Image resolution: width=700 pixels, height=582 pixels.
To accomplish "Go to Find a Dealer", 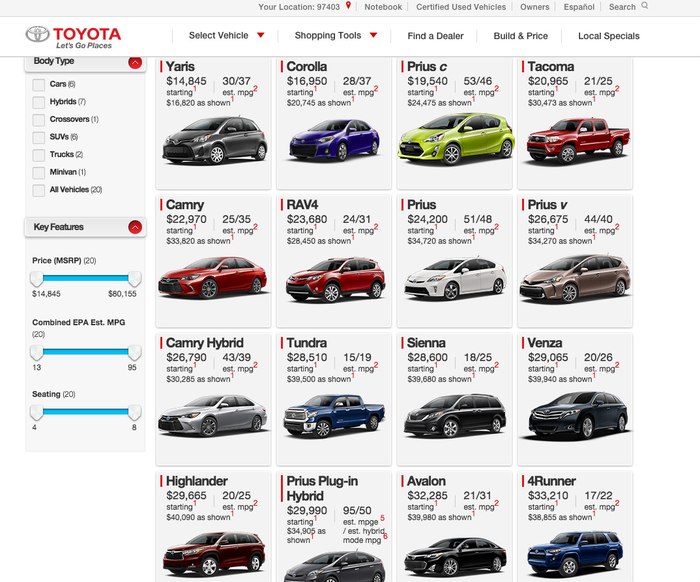I will 435,36.
